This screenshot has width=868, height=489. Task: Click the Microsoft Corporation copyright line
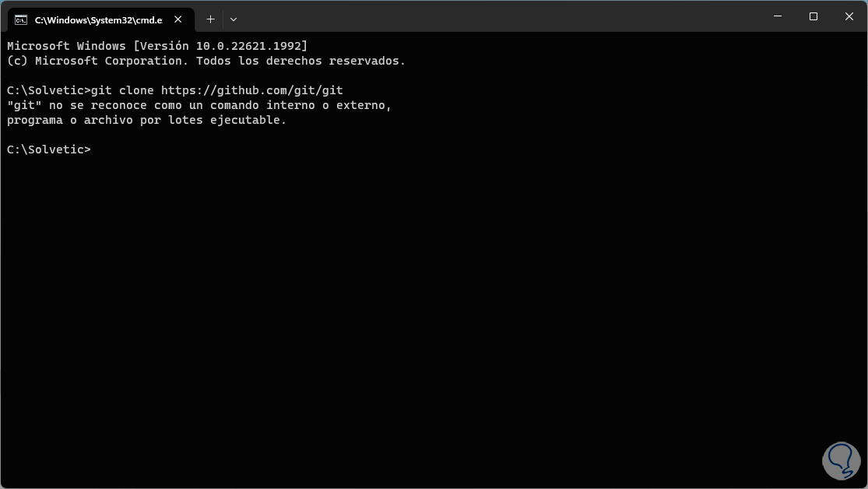pyautogui.click(x=206, y=61)
